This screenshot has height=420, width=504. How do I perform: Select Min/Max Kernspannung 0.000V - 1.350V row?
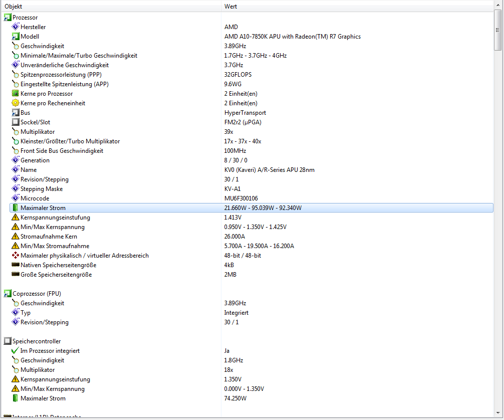click(x=251, y=388)
